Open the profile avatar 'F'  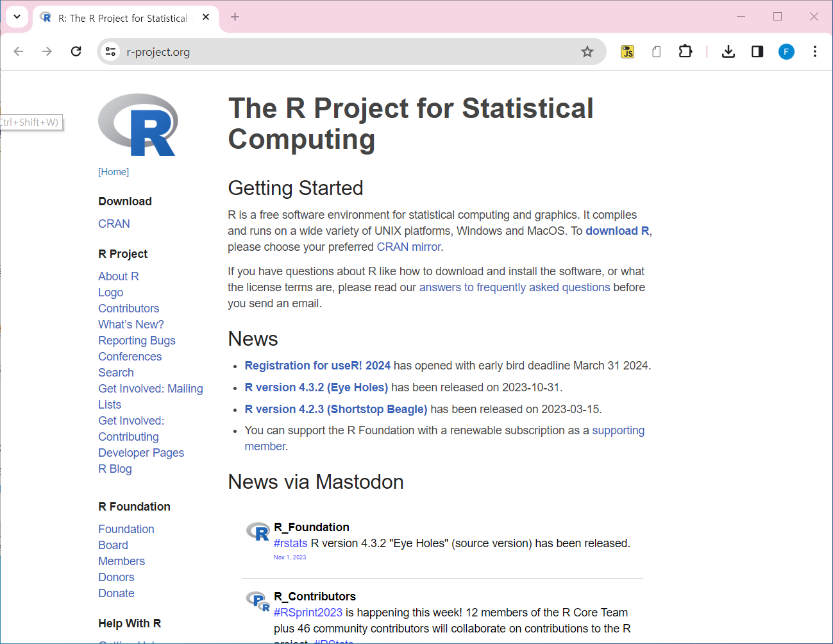786,51
